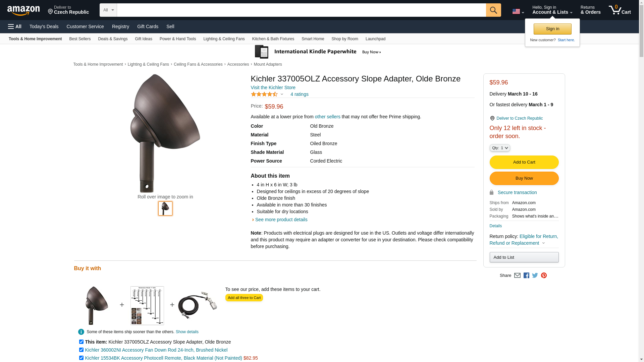
Task: Select the product image thumbnail
Action: (165, 208)
